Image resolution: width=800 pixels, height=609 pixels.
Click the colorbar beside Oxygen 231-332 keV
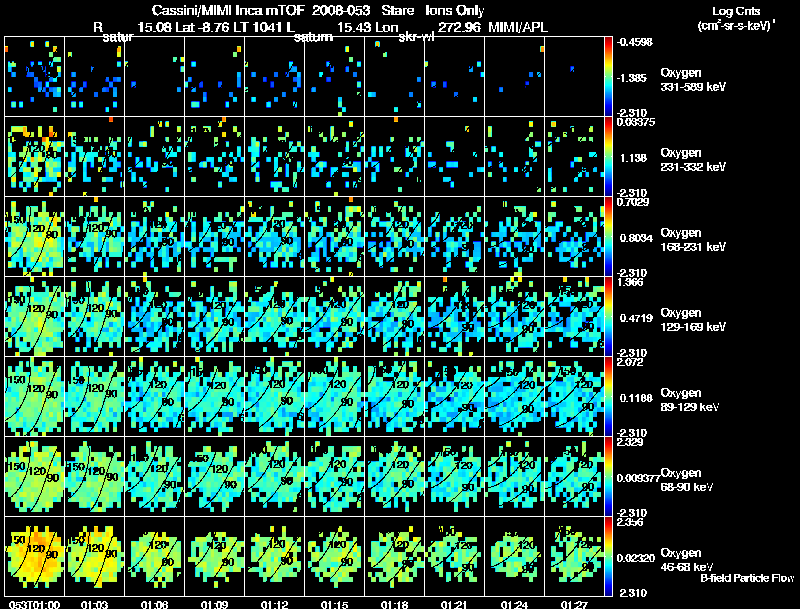tap(608, 157)
